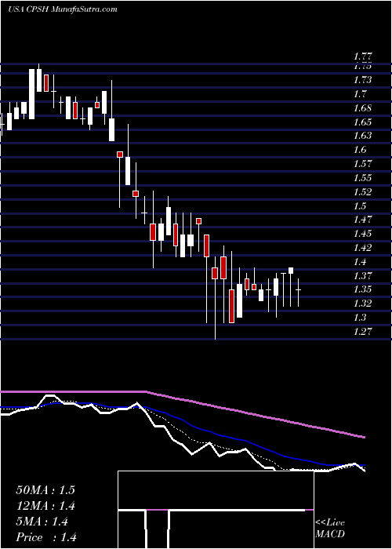392x549 pixels.
Task: Click the 1.6 price axis label
Action: [360, 150]
